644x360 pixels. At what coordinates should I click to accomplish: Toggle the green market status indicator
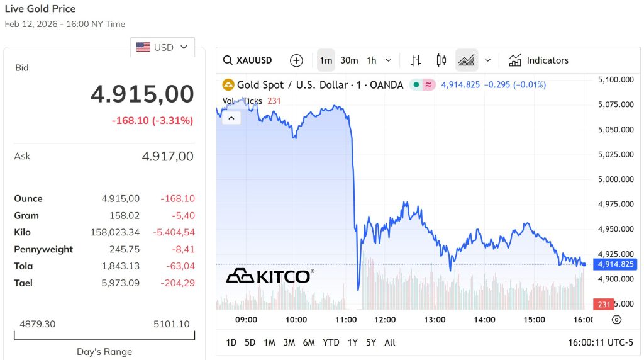point(416,85)
